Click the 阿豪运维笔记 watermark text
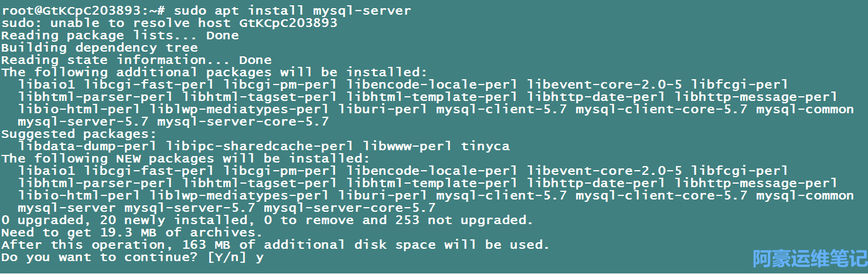The height and width of the screenshot is (274, 868). [x=809, y=258]
